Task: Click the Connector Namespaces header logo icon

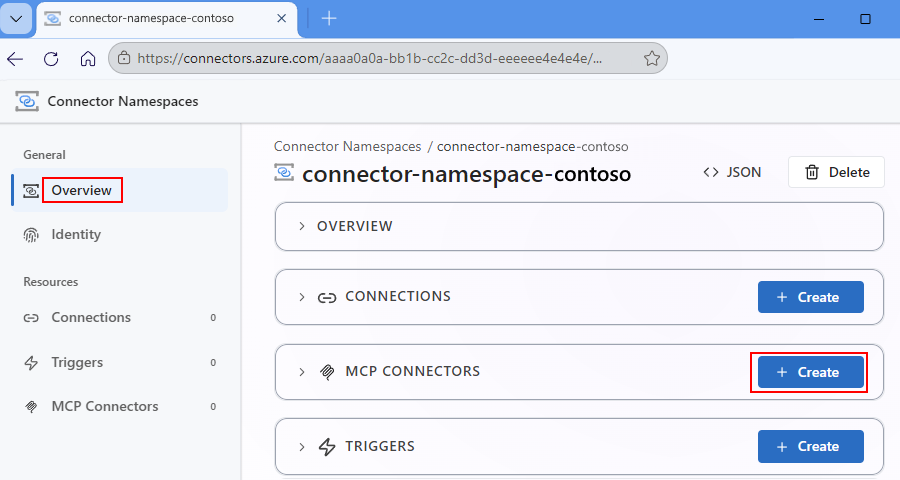Action: point(27,101)
